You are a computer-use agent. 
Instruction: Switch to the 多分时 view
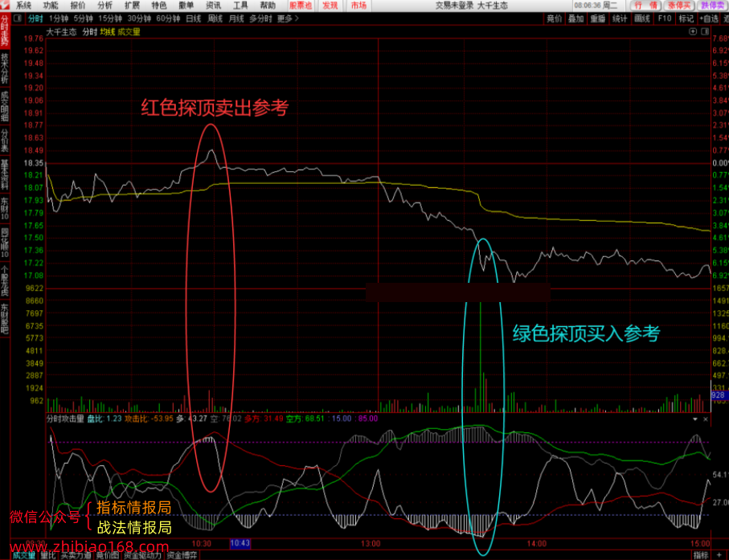pos(260,18)
